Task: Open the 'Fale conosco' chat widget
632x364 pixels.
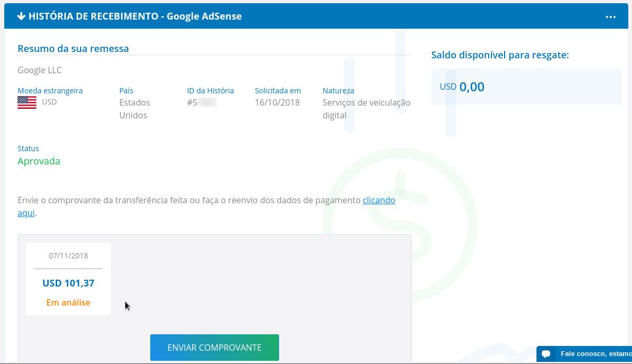Action: click(584, 354)
